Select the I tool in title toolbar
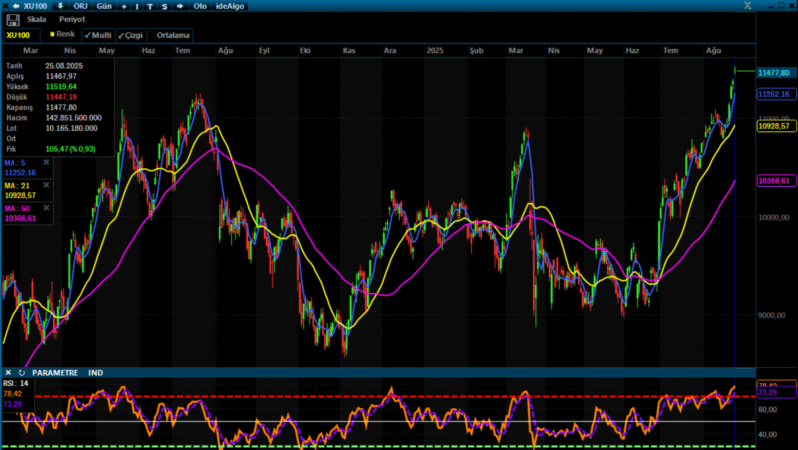This screenshot has height=450, width=798. click(137, 6)
